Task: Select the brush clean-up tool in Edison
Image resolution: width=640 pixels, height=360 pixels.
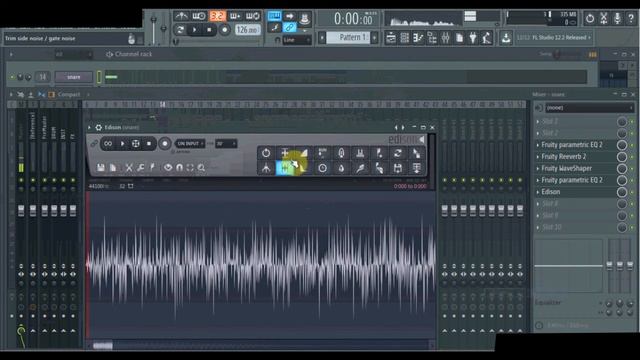Action: [360, 168]
